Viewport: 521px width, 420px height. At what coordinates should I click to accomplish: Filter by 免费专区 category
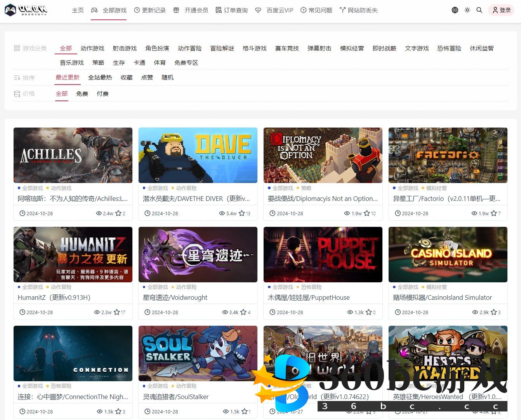[x=186, y=62]
